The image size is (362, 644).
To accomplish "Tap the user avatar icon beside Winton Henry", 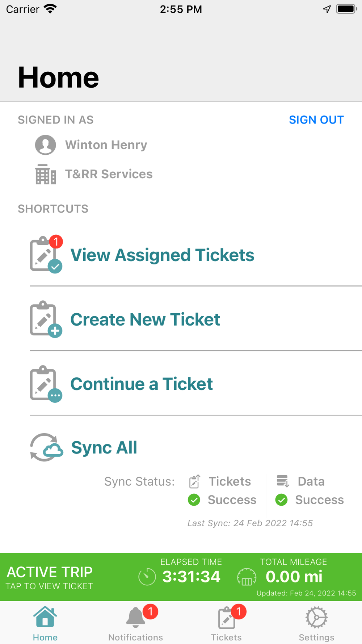I will coord(46,145).
